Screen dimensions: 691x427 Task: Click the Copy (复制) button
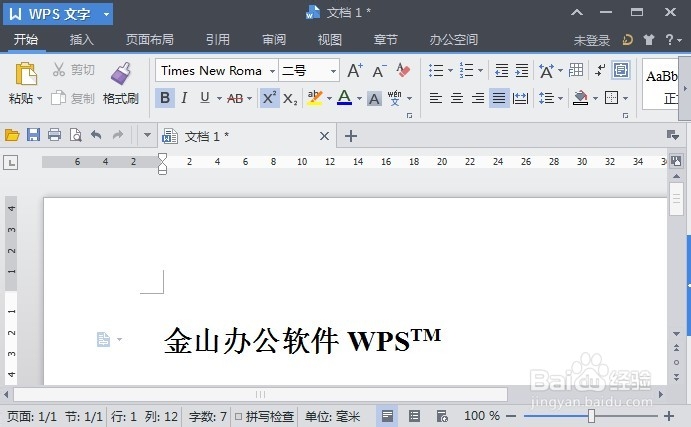(73, 98)
